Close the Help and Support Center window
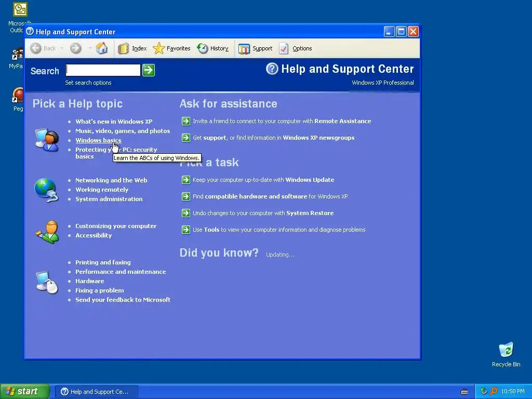Viewport: 532px width, 399px height. (413, 32)
